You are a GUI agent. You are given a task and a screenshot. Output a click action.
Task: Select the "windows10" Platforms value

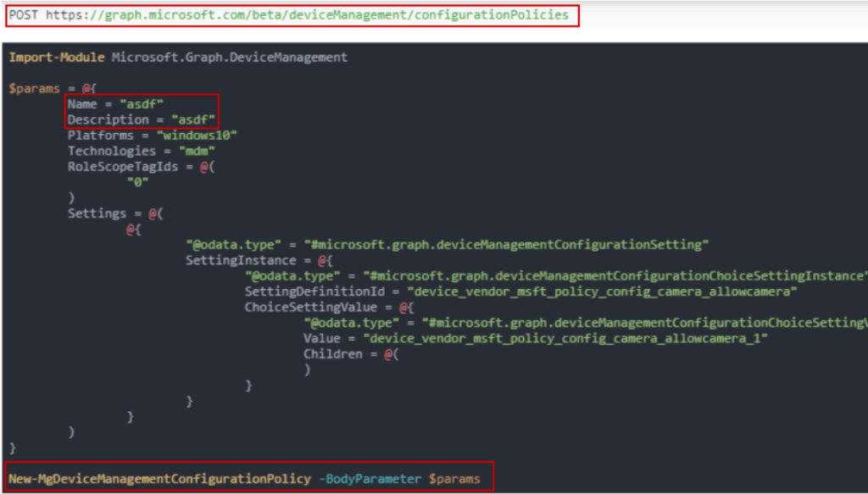(201, 136)
